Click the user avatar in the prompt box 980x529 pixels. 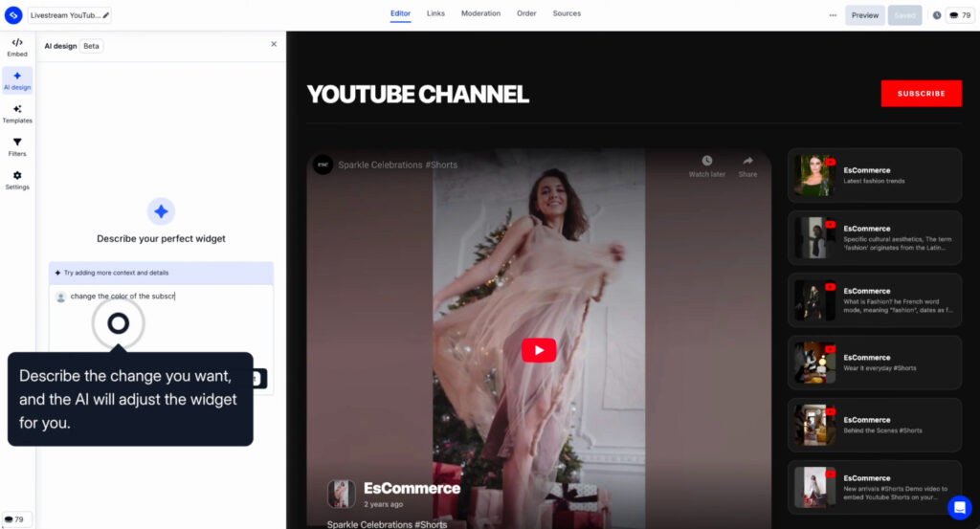tap(60, 298)
